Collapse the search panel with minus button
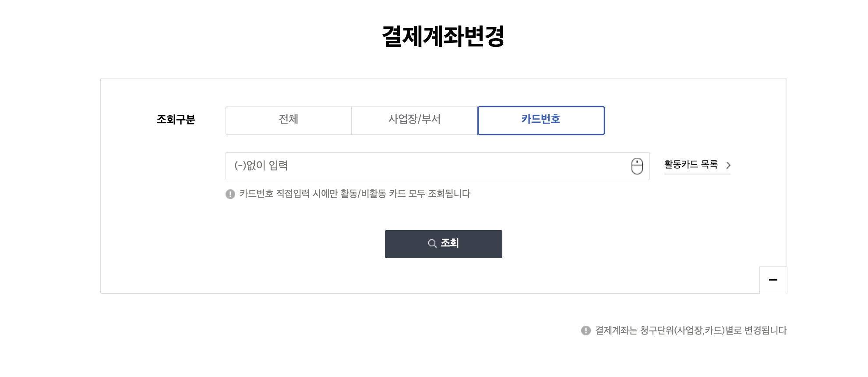Viewport: 868px width, 377px height. pyautogui.click(x=773, y=280)
